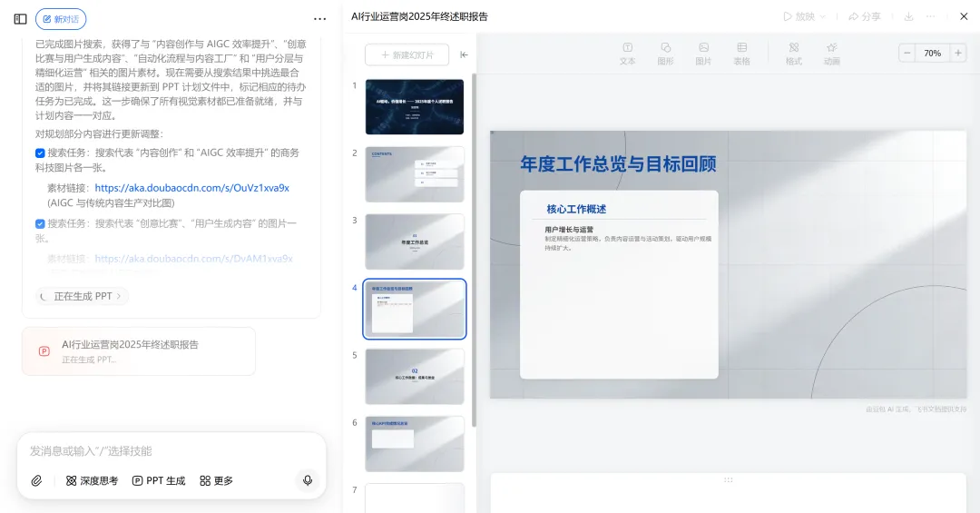980x513 pixels.
Task: Insert a table with the 表格 tool
Action: tap(742, 54)
